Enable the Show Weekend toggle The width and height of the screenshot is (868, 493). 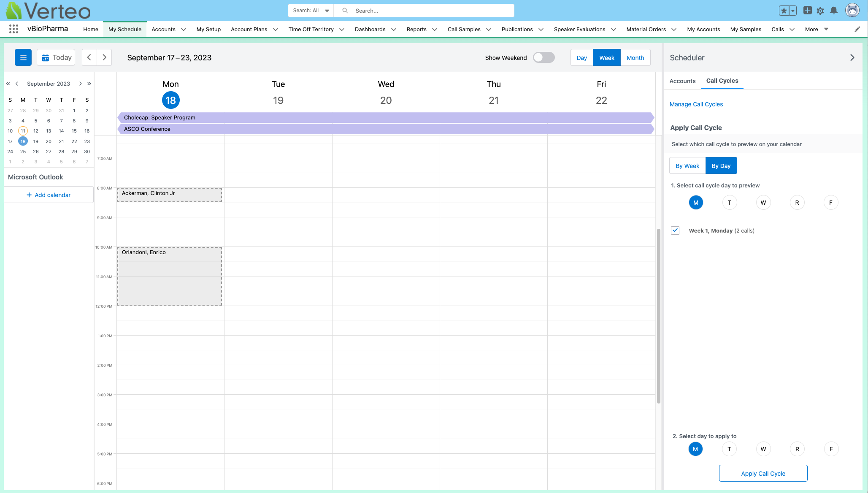pyautogui.click(x=544, y=57)
